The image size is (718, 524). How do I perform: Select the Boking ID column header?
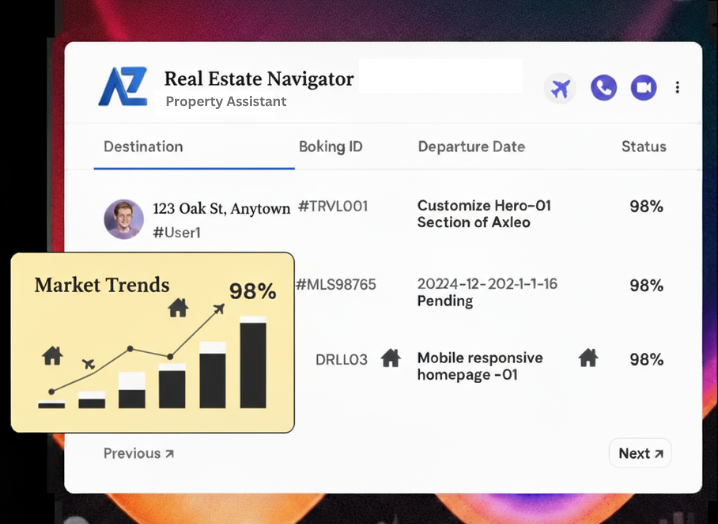pyautogui.click(x=330, y=146)
